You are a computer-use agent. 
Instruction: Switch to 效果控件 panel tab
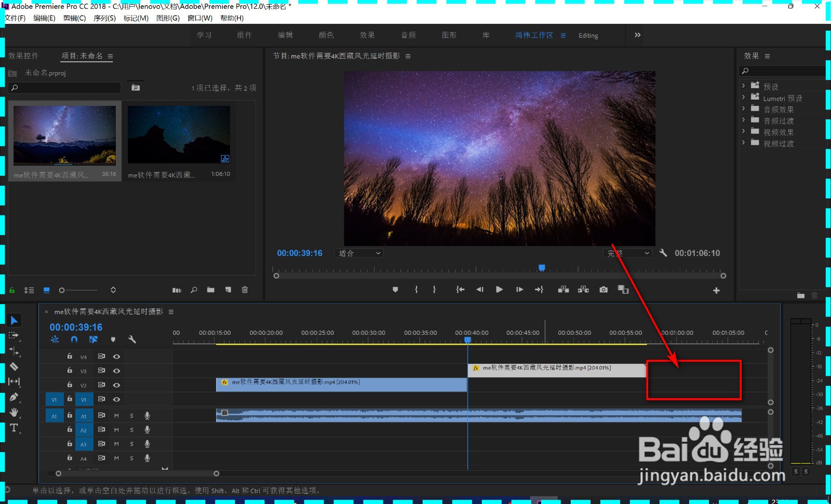[23, 56]
